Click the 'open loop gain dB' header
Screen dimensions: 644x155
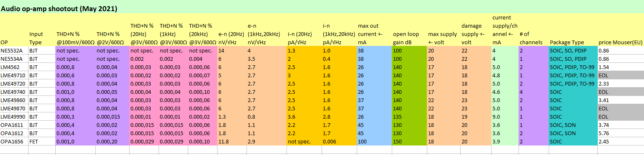click(409, 29)
